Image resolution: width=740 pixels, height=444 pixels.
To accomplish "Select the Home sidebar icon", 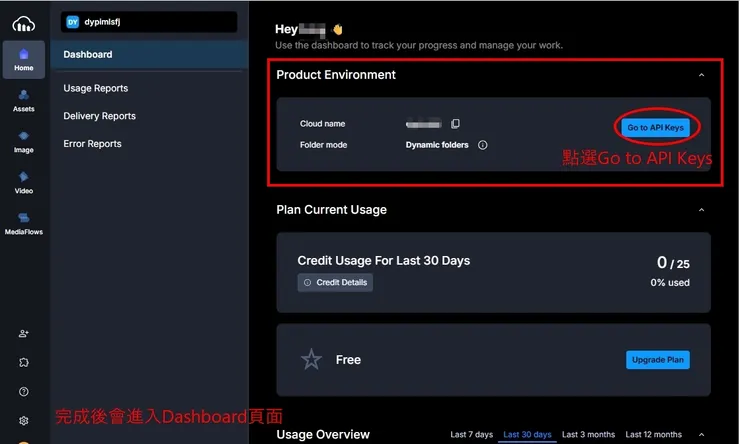I will click(x=24, y=59).
